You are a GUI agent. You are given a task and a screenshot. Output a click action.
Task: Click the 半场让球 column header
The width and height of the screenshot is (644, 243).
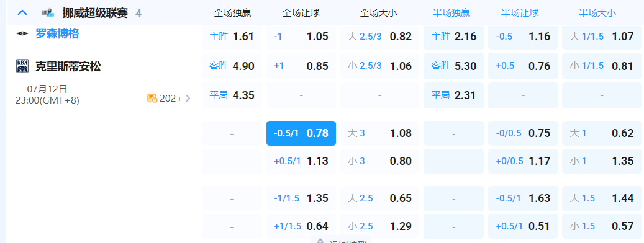(x=520, y=13)
